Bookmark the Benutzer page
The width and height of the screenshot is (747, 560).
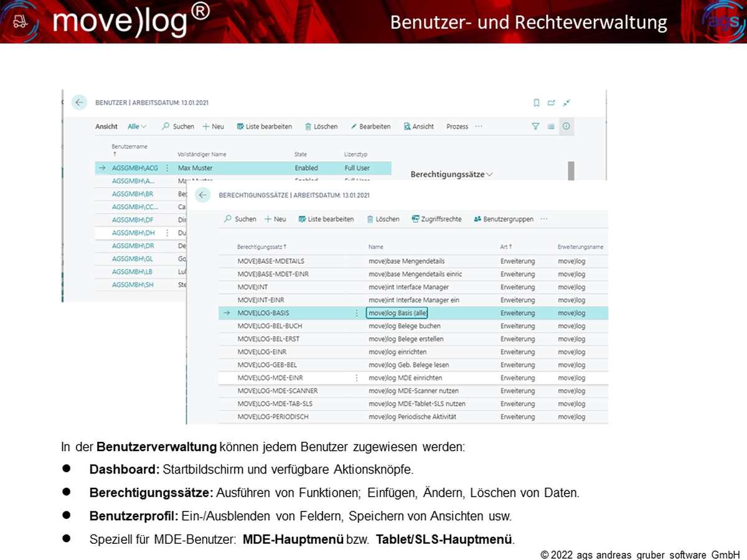point(537,103)
